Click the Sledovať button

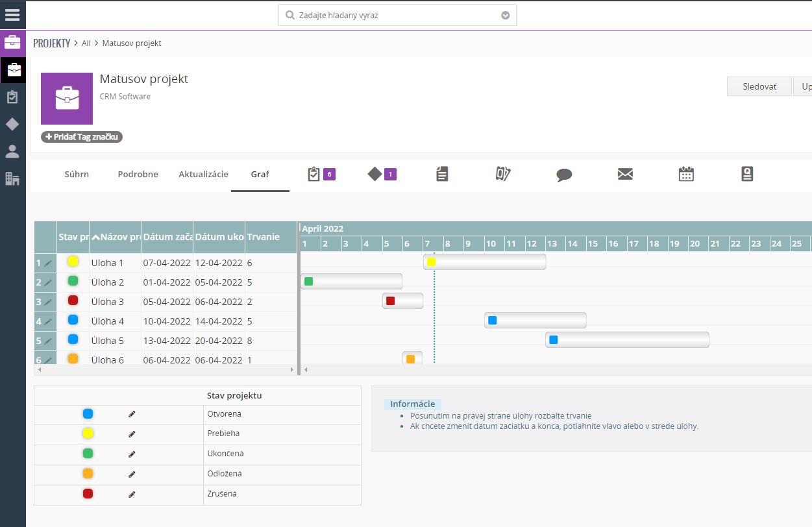coord(759,86)
